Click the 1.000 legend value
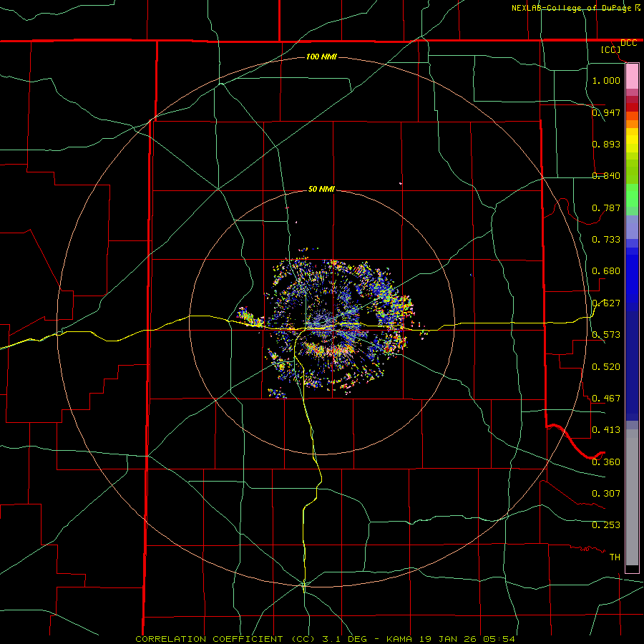The height and width of the screenshot is (644, 644). (x=606, y=80)
